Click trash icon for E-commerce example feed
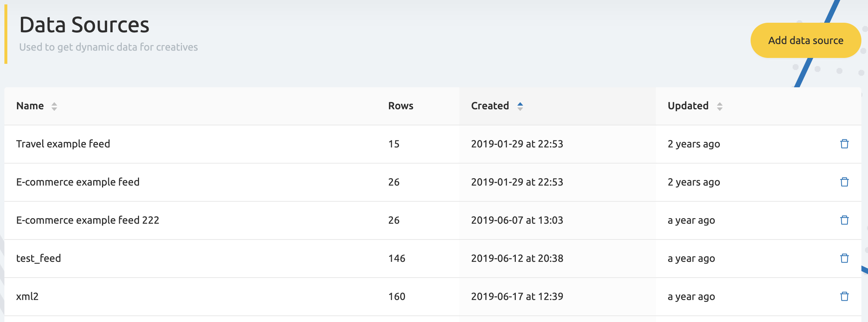 [844, 182]
